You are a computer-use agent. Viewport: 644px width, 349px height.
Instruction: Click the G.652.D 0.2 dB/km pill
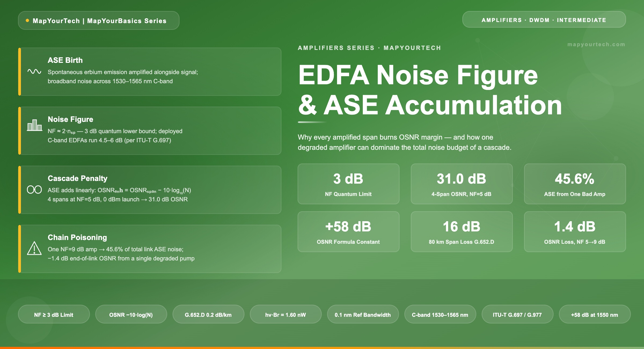tap(208, 314)
